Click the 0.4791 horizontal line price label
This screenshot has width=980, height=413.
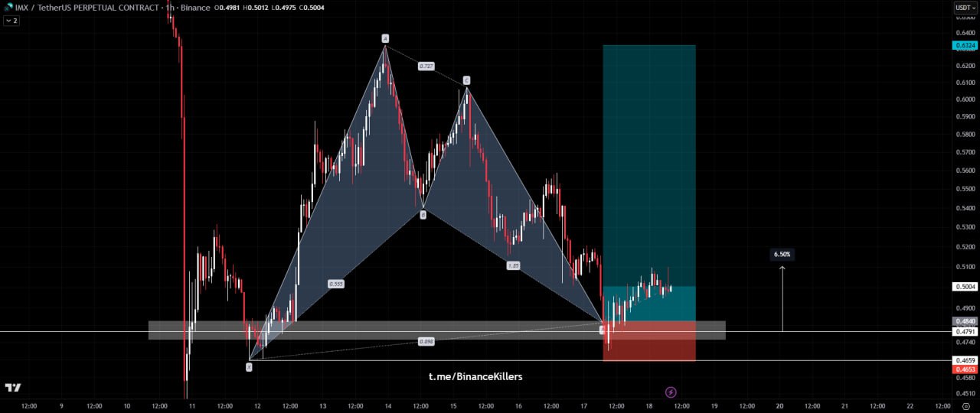(964, 332)
